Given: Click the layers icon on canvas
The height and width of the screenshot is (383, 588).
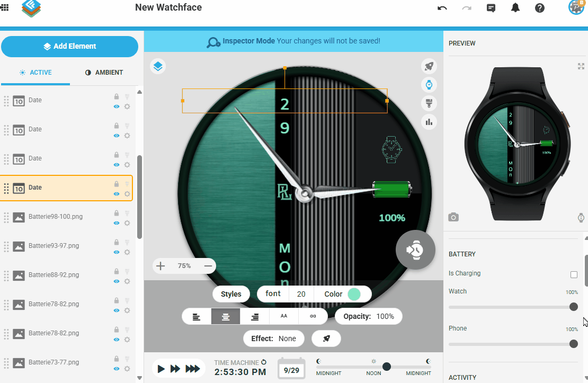Looking at the screenshot, I should click(x=158, y=66).
